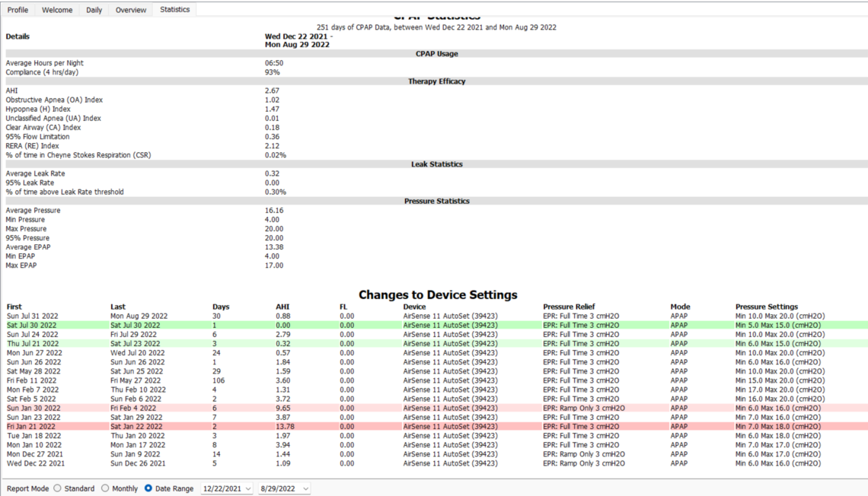This screenshot has width=868, height=496.
Task: Click the "Fri Jan 21 2022" row's first date
Action: pyautogui.click(x=31, y=427)
